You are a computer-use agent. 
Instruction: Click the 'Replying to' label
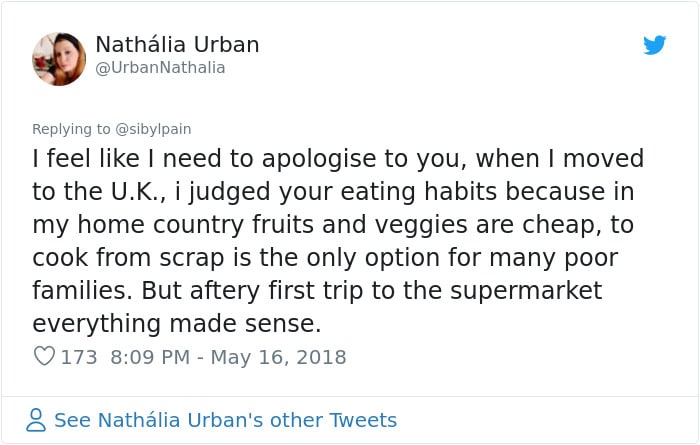(71, 129)
